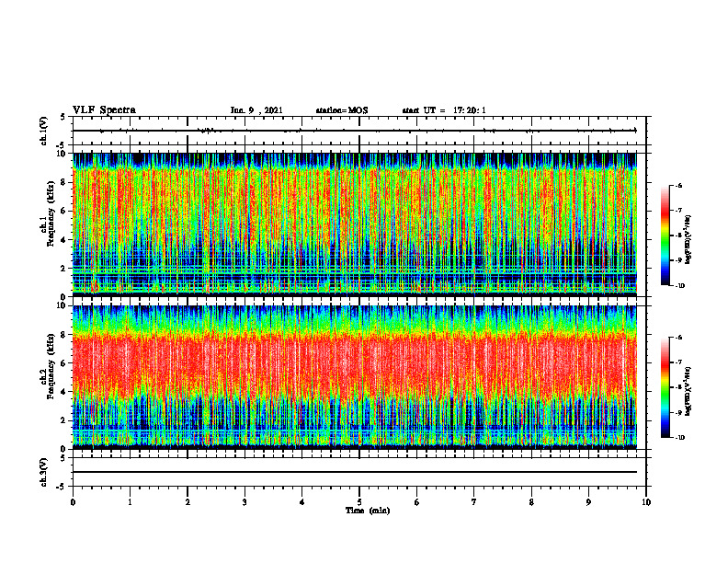Click time axis tick label "8"
This screenshot has height=563, width=728.
[531, 502]
